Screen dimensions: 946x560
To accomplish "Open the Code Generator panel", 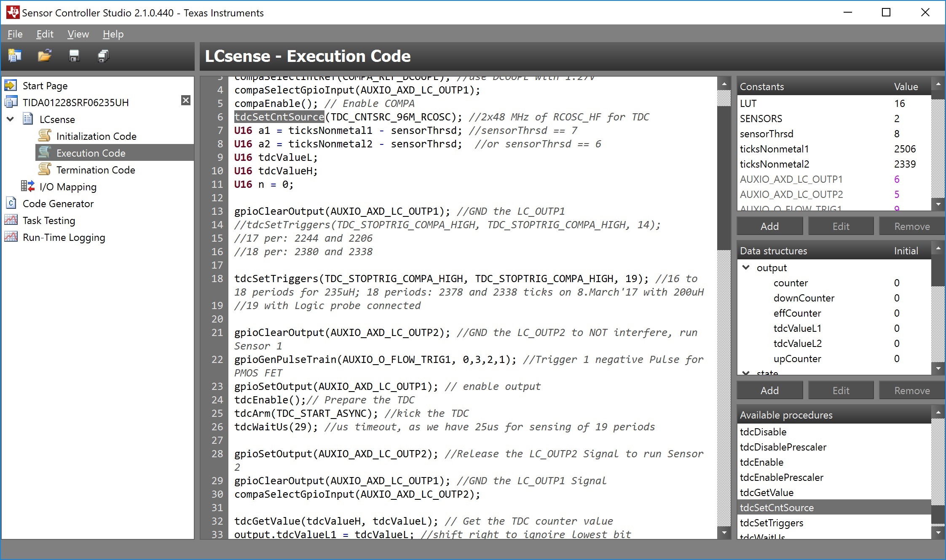I will [58, 203].
